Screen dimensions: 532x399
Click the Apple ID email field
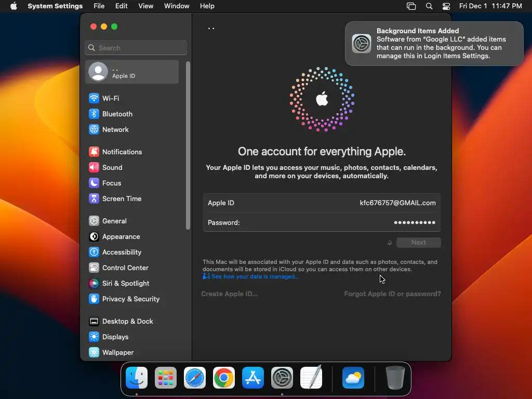pyautogui.click(x=322, y=203)
